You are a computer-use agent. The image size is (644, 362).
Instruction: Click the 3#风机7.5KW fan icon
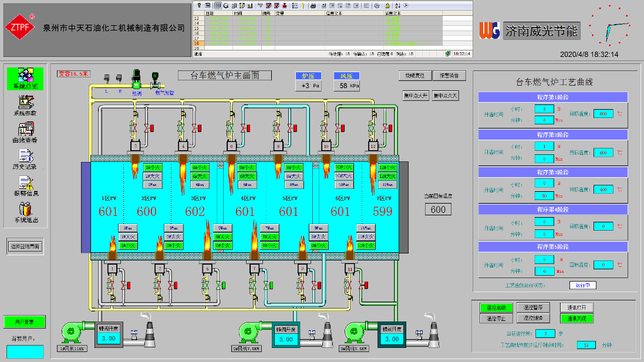355,331
